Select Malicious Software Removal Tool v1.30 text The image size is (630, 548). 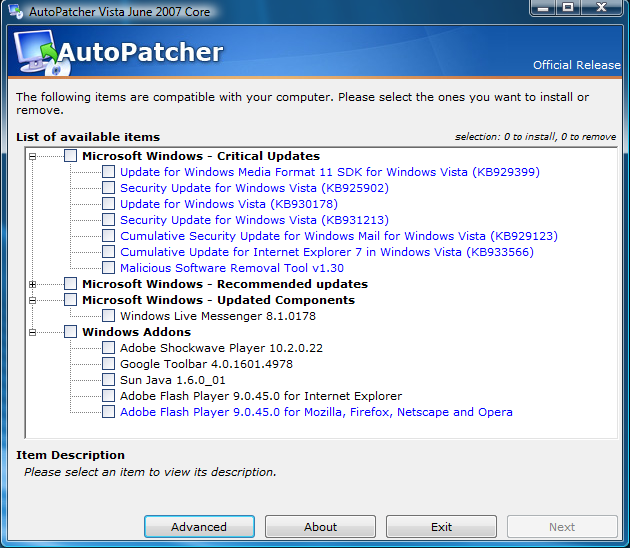tap(232, 268)
